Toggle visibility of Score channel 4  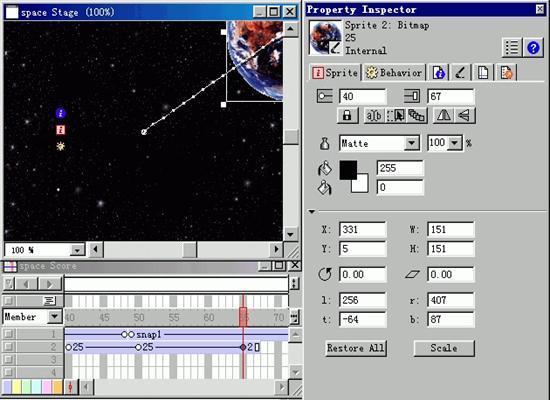click(x=9, y=372)
